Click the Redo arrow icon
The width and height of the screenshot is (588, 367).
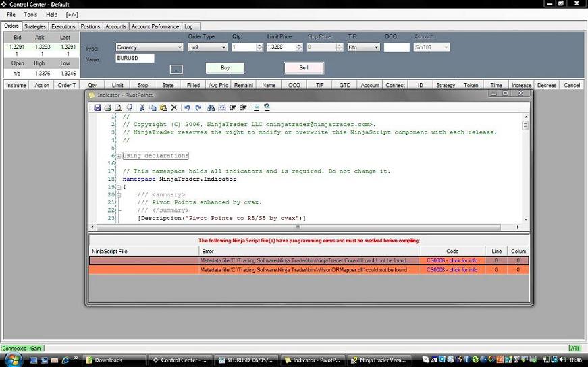click(x=198, y=107)
